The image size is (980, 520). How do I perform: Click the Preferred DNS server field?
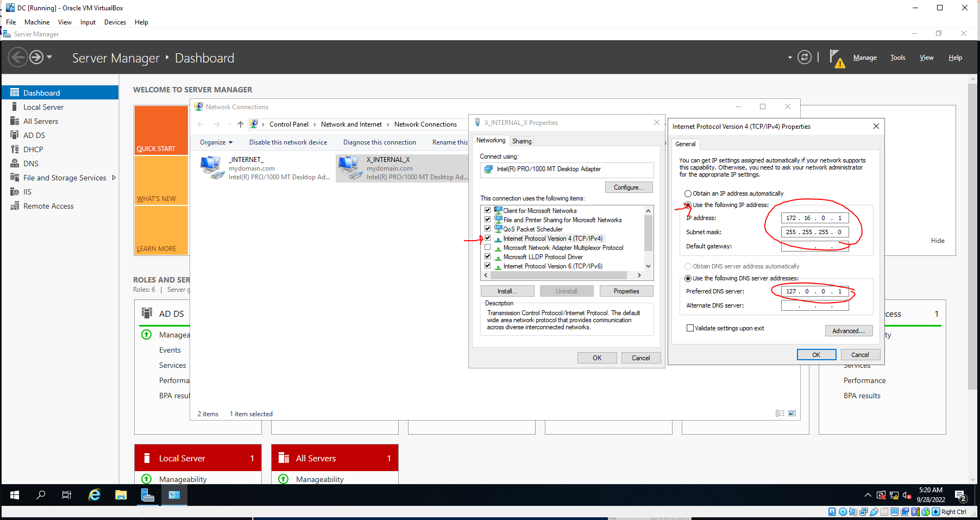point(815,291)
